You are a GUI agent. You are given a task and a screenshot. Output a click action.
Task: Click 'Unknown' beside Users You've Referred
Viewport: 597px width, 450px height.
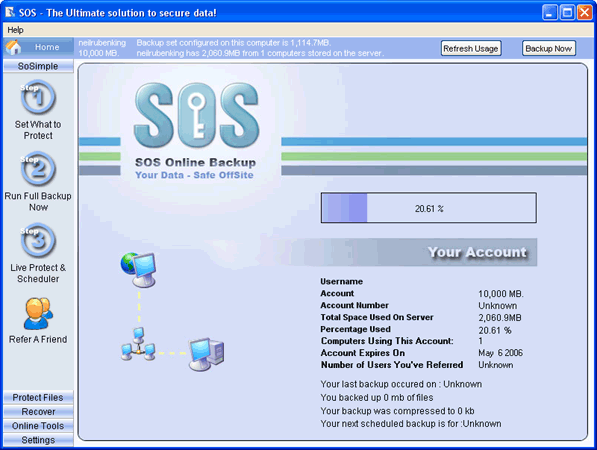pyautogui.click(x=496, y=365)
